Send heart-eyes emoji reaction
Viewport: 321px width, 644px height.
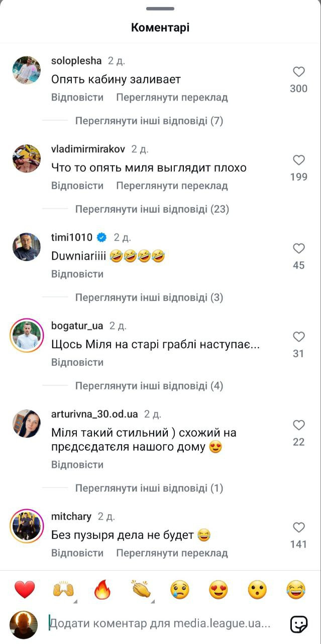tap(219, 589)
